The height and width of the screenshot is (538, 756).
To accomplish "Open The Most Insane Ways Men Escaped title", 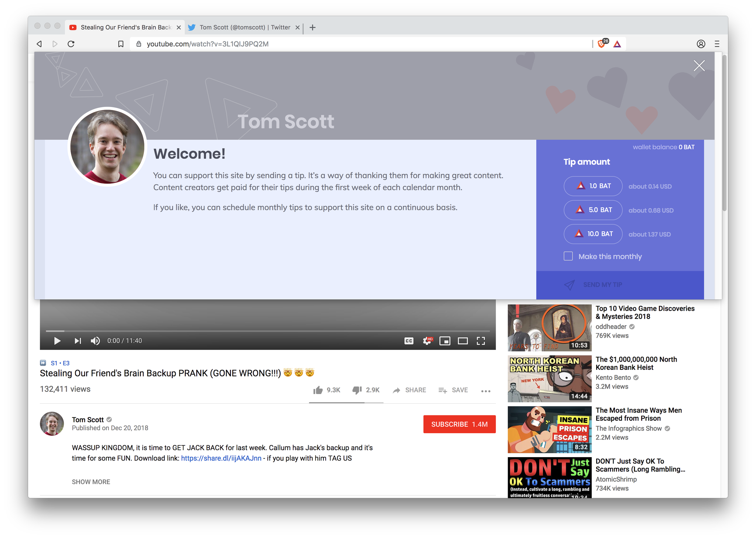I will coord(639,414).
